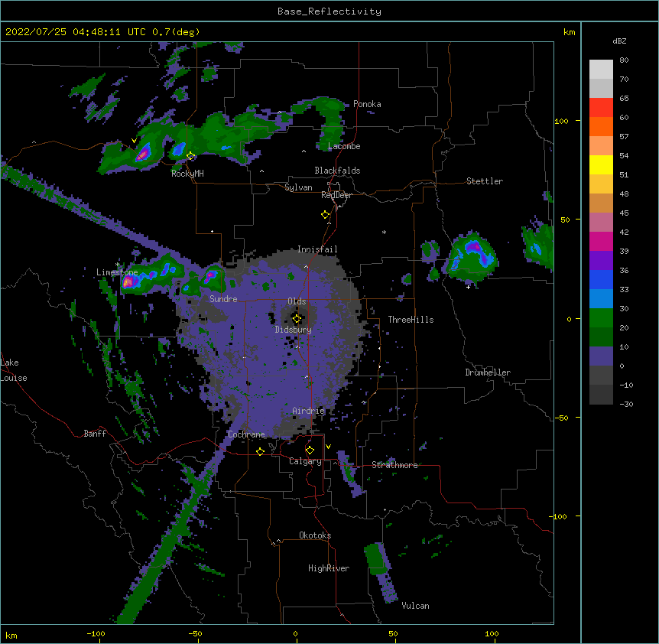
Task: Click the yellow diamond marker near RockyMH
Action: [x=191, y=156]
